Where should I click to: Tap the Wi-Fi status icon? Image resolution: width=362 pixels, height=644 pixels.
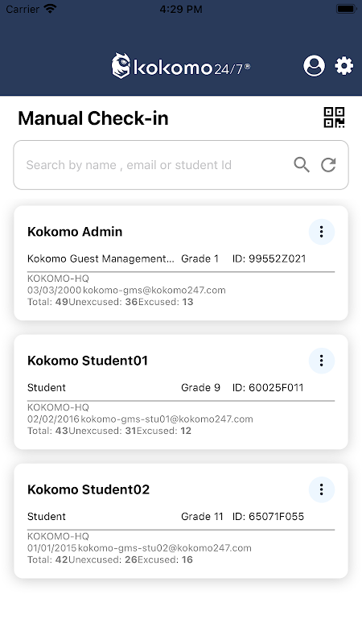click(x=50, y=9)
